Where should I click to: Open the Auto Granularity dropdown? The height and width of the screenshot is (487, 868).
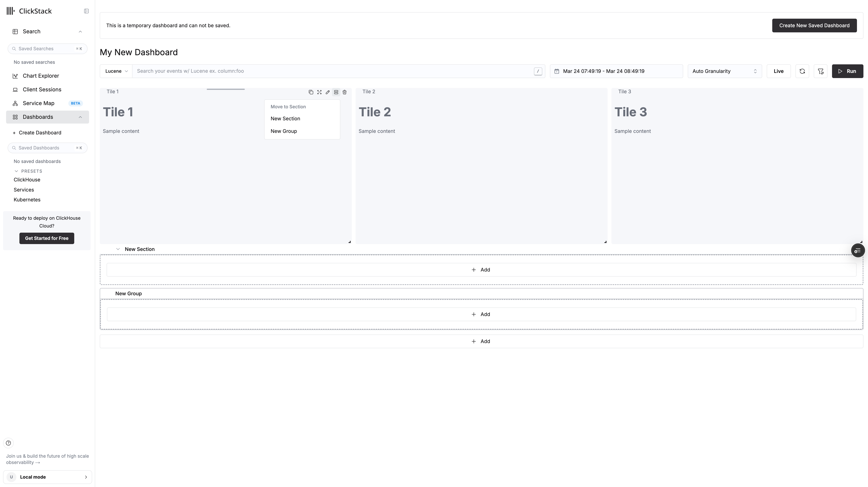coord(724,71)
